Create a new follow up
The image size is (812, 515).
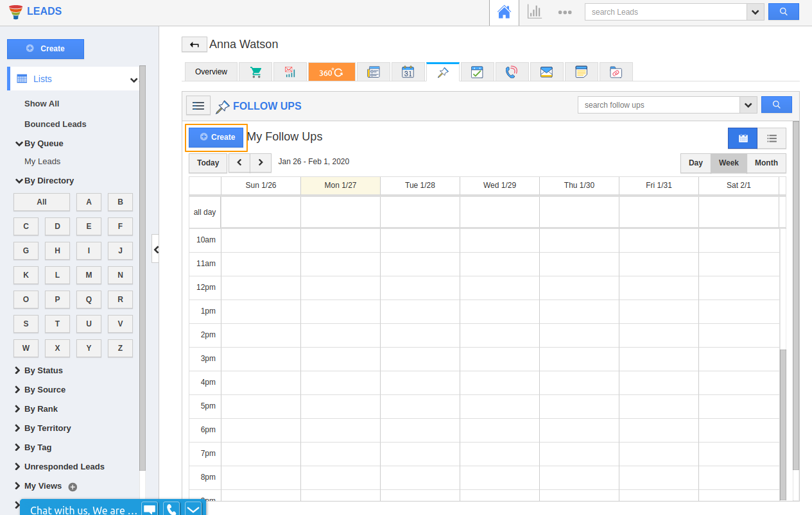pos(216,137)
